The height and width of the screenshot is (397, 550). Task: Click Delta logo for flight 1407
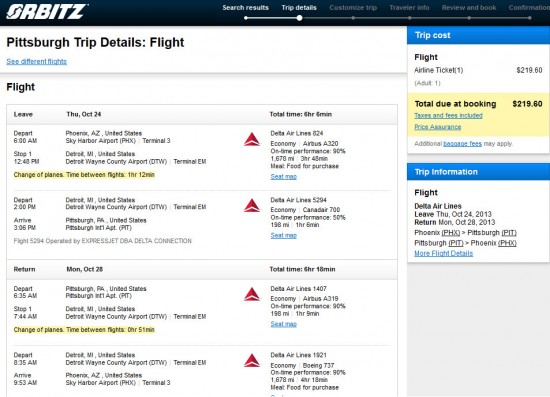pyautogui.click(x=252, y=294)
